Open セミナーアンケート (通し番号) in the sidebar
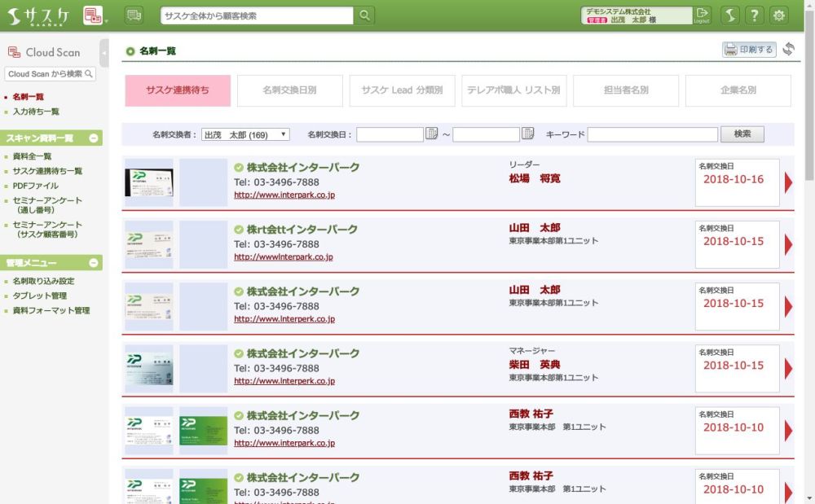 pos(47,205)
